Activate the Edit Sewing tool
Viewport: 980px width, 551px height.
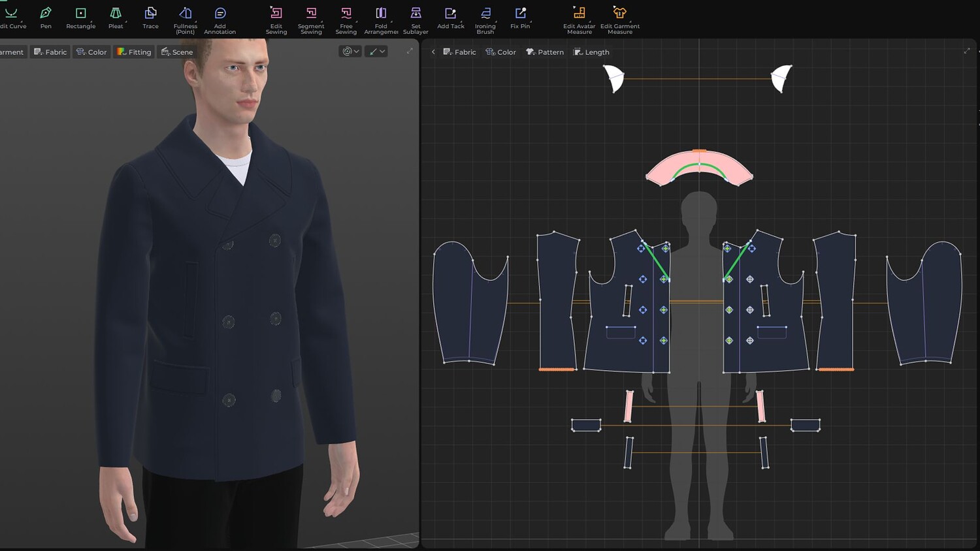(x=276, y=20)
